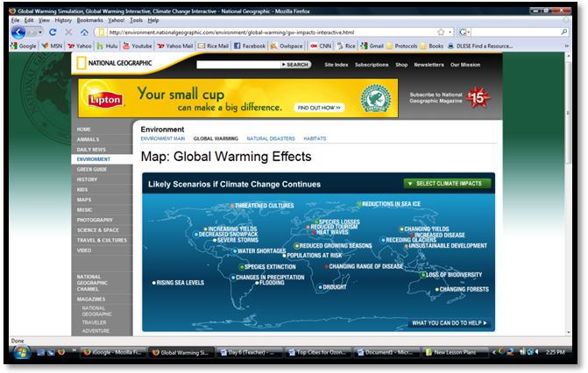
Task: Open the Tools menu
Action: [x=136, y=20]
